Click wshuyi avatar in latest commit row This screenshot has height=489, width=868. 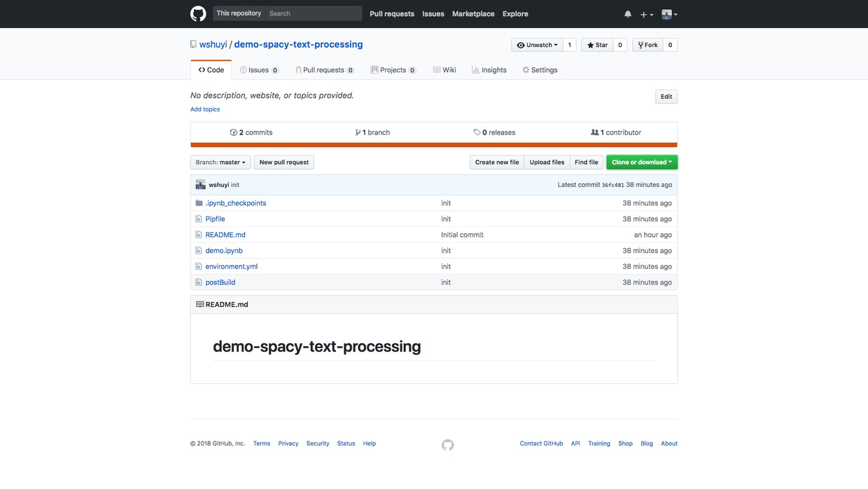200,185
